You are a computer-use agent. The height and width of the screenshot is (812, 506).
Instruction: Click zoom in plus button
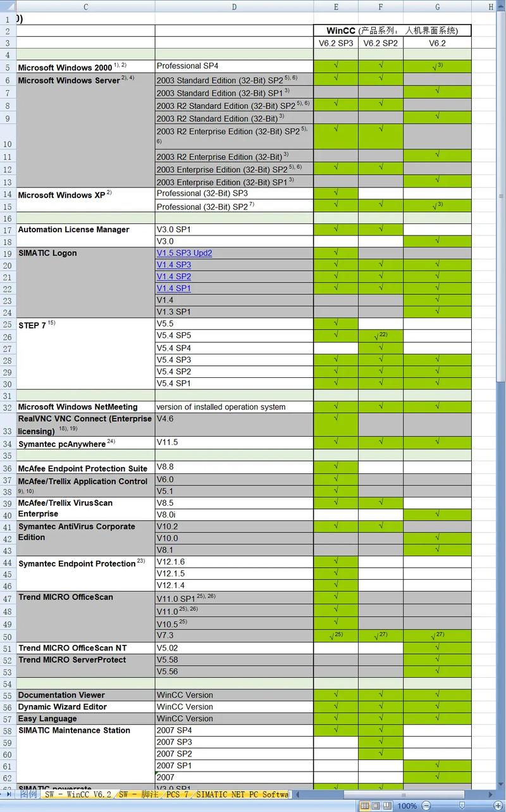[497, 806]
